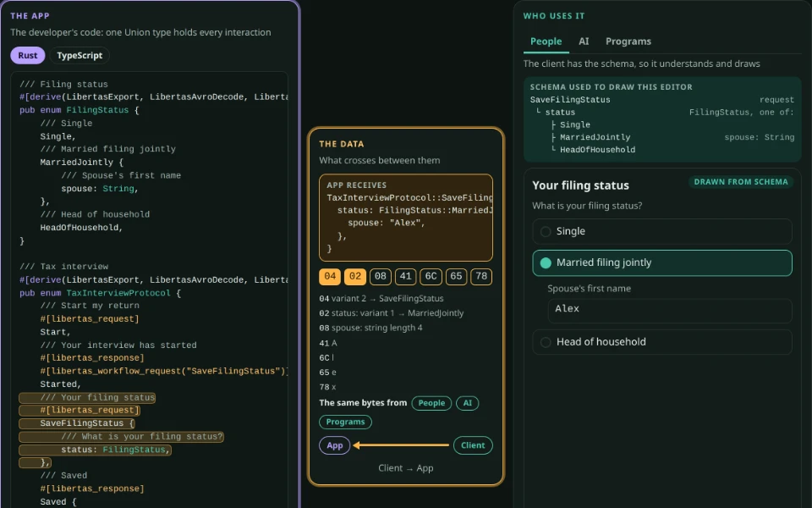
Task: Select the 08 byte chip
Action: (x=380, y=276)
